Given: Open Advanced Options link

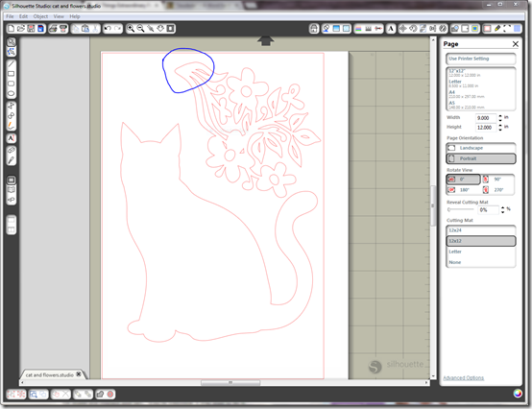Looking at the screenshot, I should [x=464, y=378].
